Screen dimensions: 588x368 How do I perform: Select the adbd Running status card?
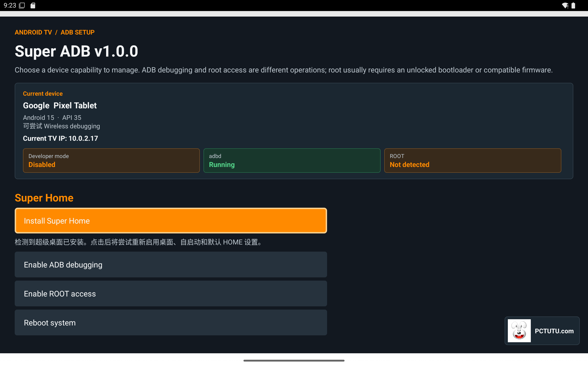pyautogui.click(x=292, y=161)
